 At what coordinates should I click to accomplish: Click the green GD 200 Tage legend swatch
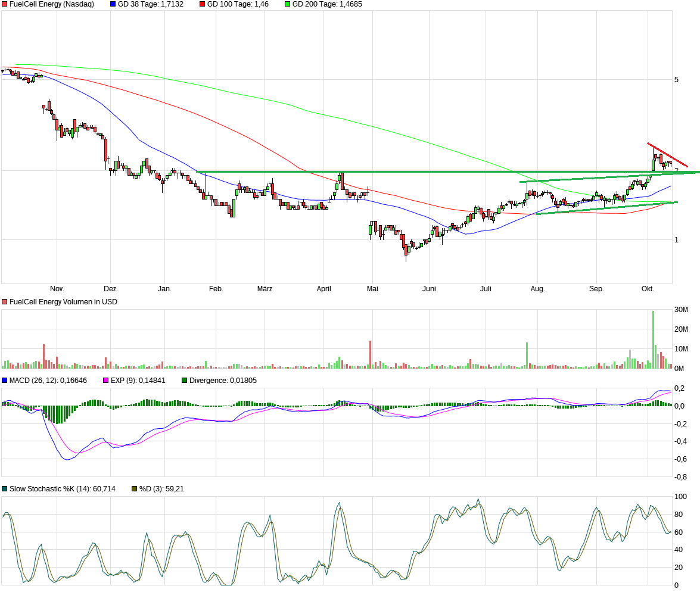(x=287, y=4)
